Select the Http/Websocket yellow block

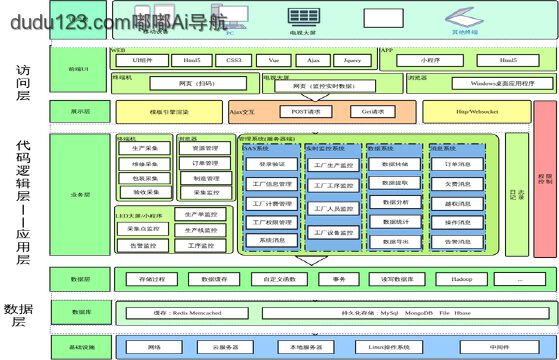(477, 112)
